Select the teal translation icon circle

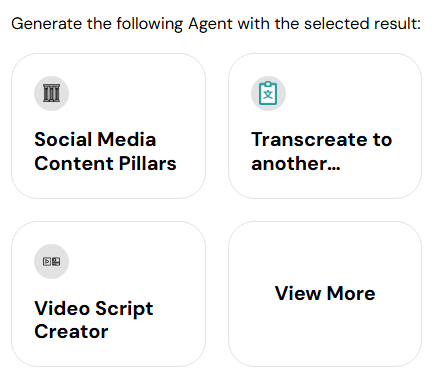[268, 93]
